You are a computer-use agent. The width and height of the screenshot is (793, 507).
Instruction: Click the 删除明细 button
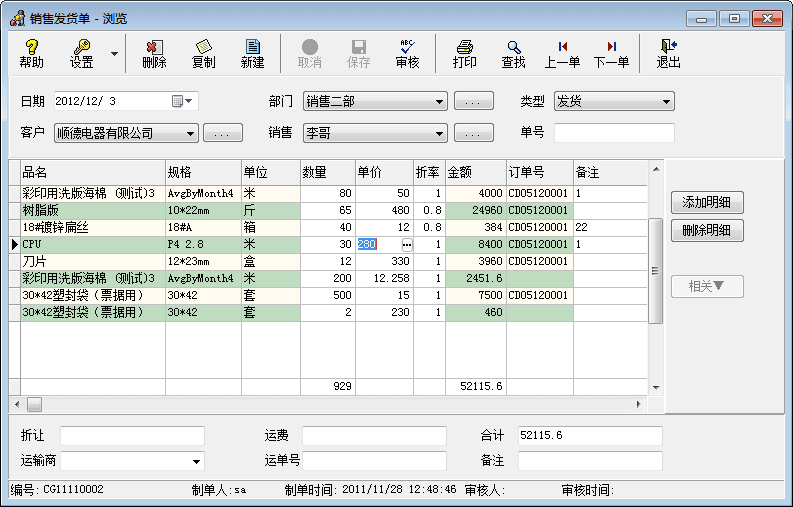click(x=707, y=231)
